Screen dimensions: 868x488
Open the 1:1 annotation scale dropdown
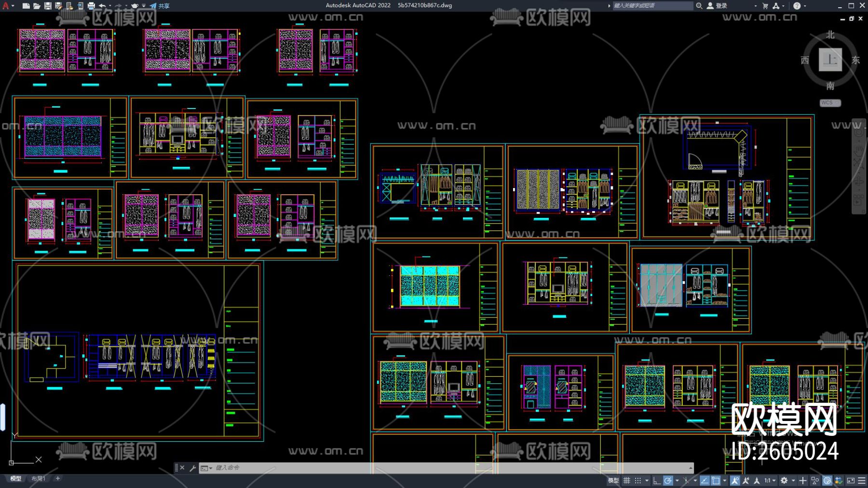coord(770,480)
